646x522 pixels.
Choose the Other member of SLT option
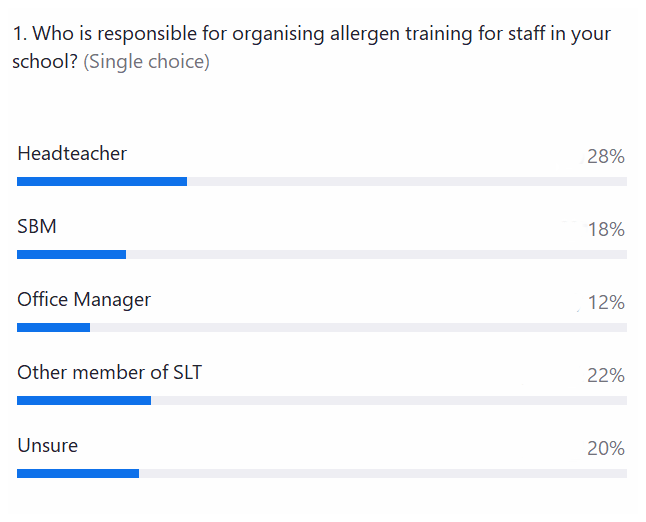coord(109,373)
